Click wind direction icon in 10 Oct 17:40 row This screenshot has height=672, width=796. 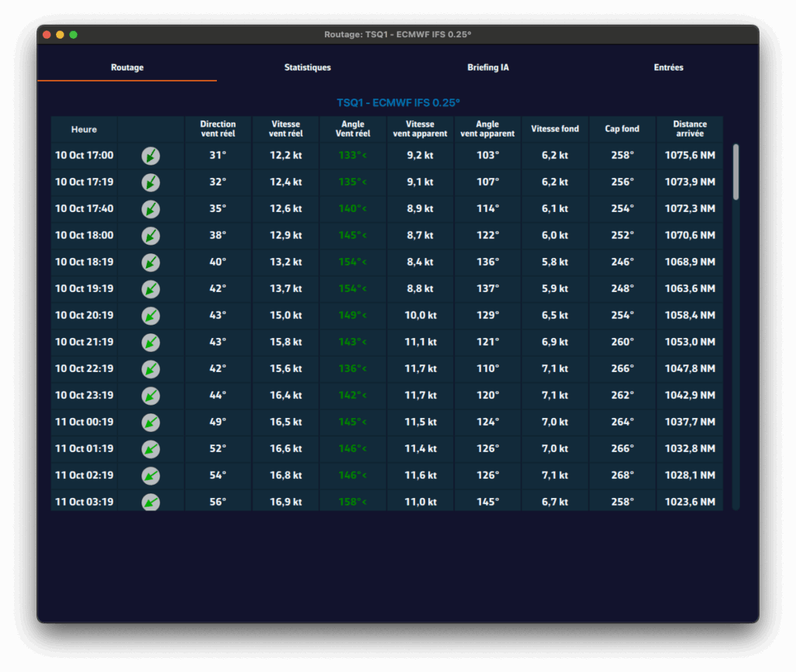click(151, 209)
